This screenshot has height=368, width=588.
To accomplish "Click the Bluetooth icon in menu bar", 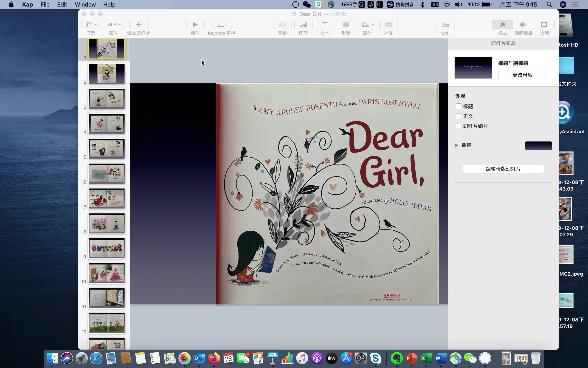I will (x=422, y=4).
